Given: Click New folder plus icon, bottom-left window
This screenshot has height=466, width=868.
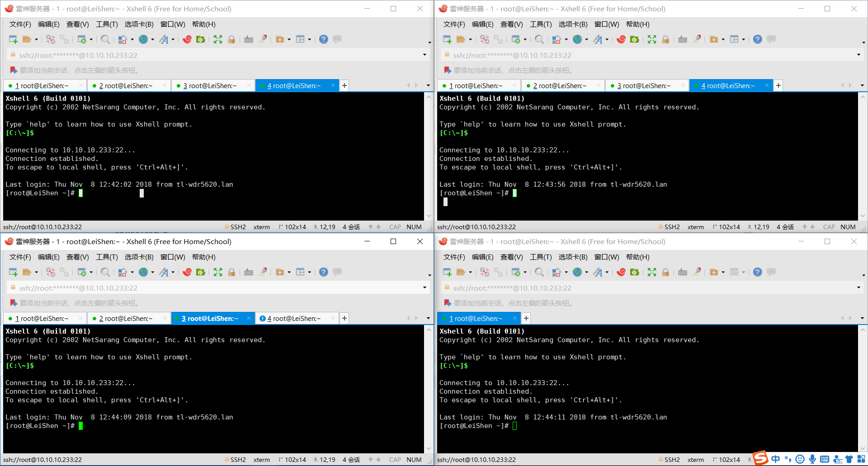Looking at the screenshot, I should click(x=280, y=272).
